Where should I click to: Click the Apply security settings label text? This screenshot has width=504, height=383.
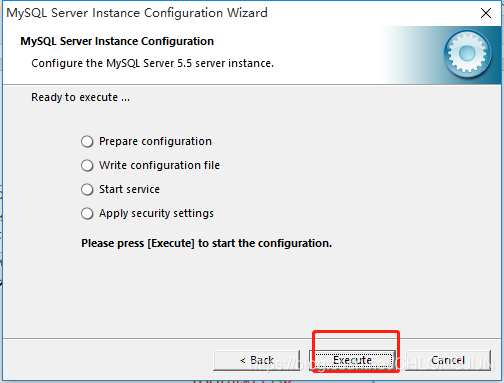tap(156, 213)
